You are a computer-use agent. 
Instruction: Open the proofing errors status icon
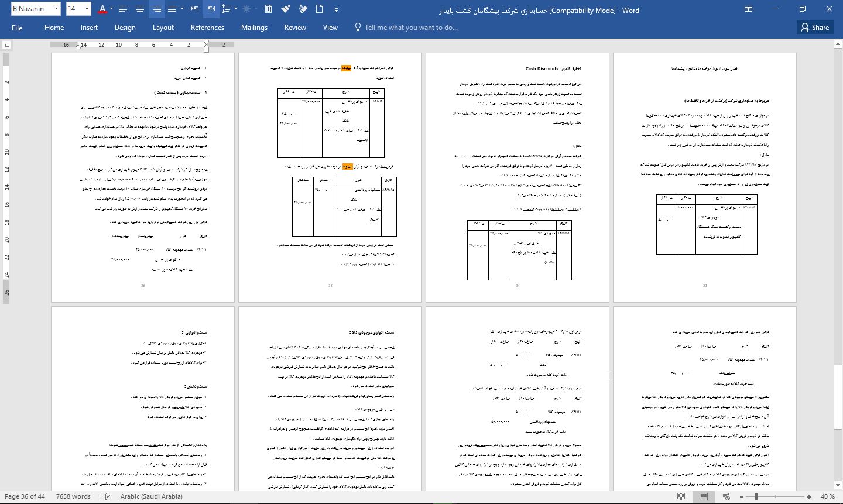[106, 496]
